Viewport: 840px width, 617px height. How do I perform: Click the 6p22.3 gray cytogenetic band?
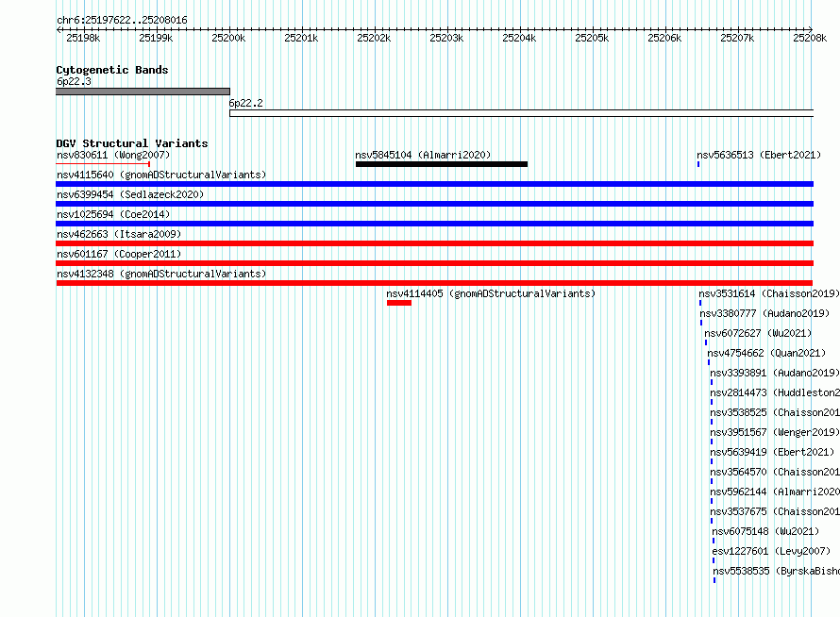[x=143, y=92]
